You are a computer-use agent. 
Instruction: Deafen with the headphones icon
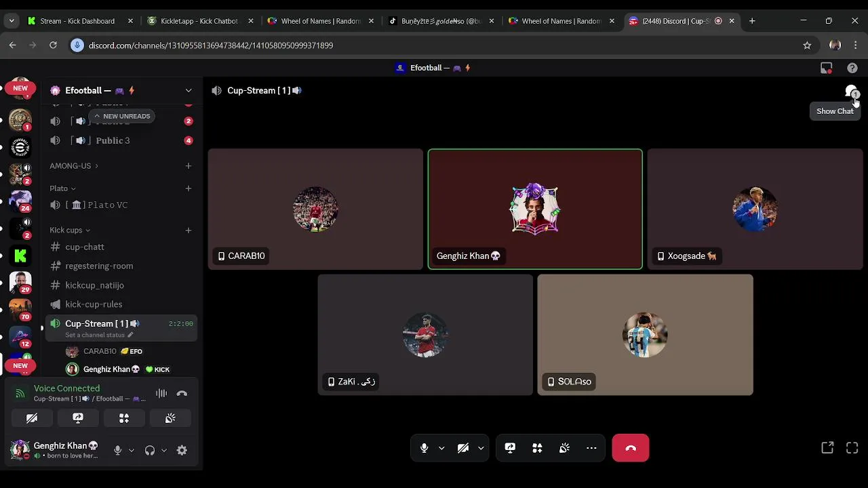tap(150, 450)
